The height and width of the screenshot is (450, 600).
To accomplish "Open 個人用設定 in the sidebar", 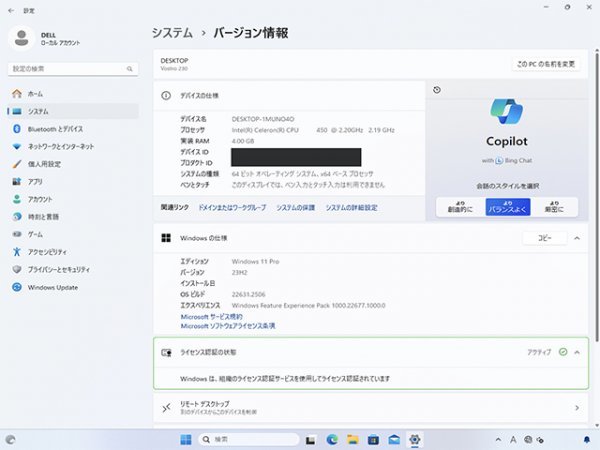I will [73, 164].
